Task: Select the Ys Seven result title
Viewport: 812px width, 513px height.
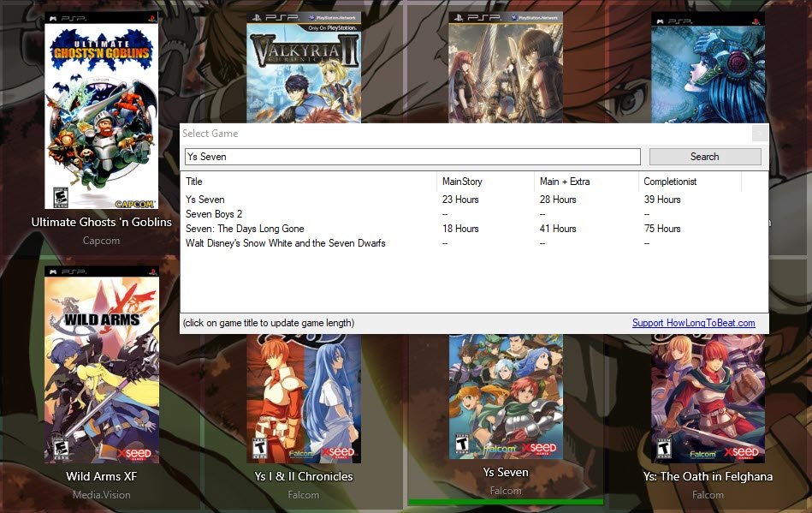Action: [x=205, y=200]
